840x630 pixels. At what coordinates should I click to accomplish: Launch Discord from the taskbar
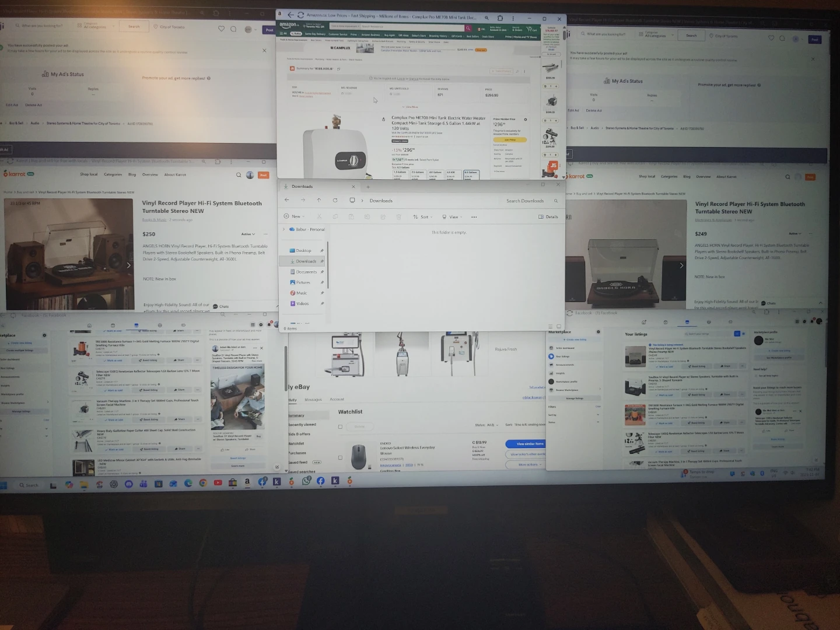tap(129, 484)
